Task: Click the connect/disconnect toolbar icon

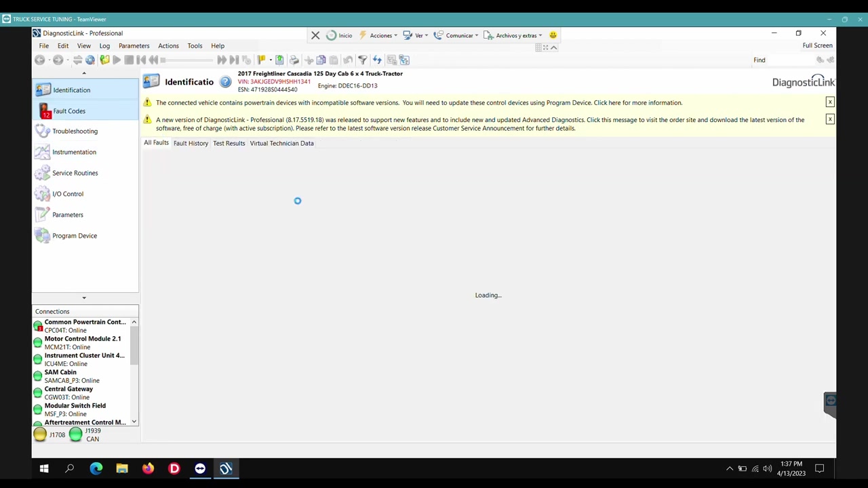Action: click(77, 60)
